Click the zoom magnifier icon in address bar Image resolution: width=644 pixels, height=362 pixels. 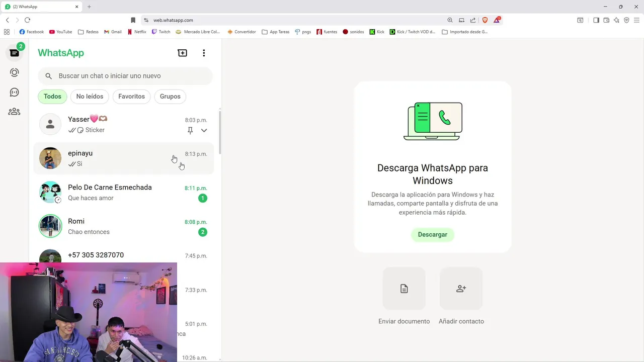450,20
